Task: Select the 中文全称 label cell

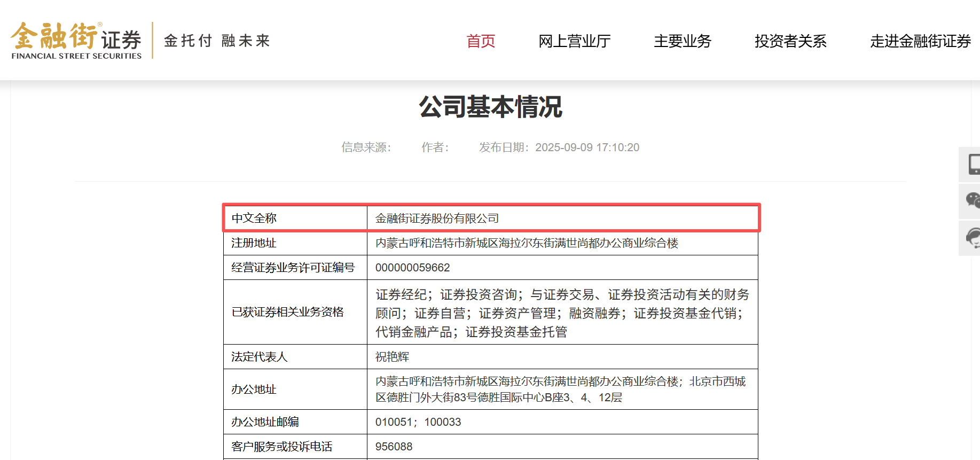Action: pyautogui.click(x=295, y=218)
